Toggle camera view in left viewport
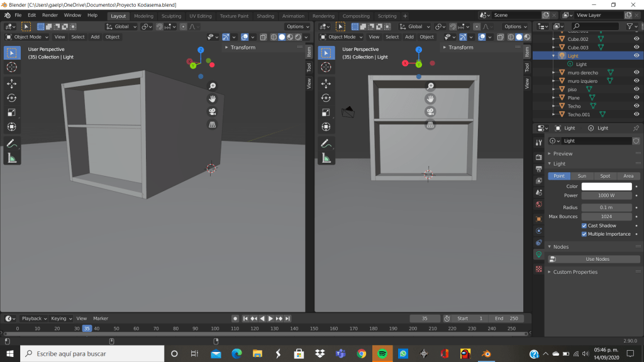This screenshot has height=362, width=644. tap(213, 112)
